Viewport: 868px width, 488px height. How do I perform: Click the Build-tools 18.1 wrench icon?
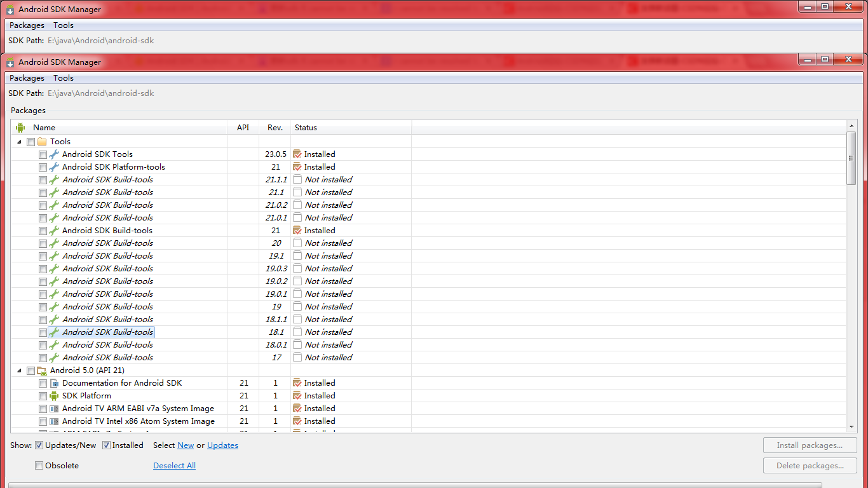(x=54, y=332)
